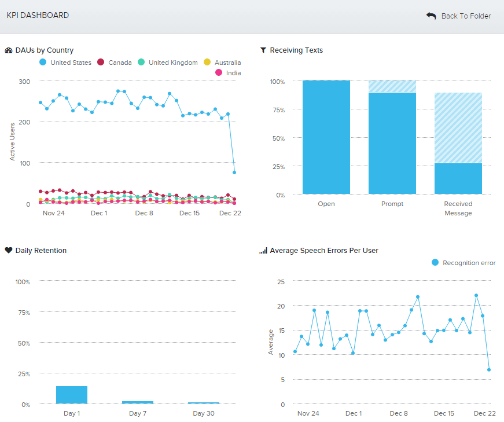Click the Day 30 retention bar
This screenshot has width=504, height=422.
pyautogui.click(x=203, y=403)
